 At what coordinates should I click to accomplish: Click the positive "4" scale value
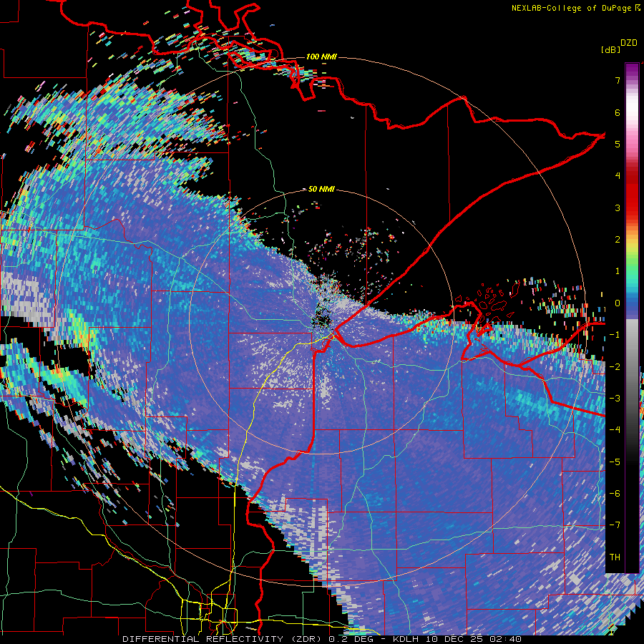point(618,176)
